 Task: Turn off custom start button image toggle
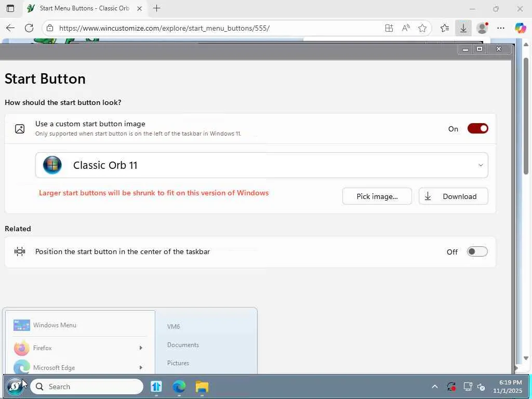click(x=478, y=129)
